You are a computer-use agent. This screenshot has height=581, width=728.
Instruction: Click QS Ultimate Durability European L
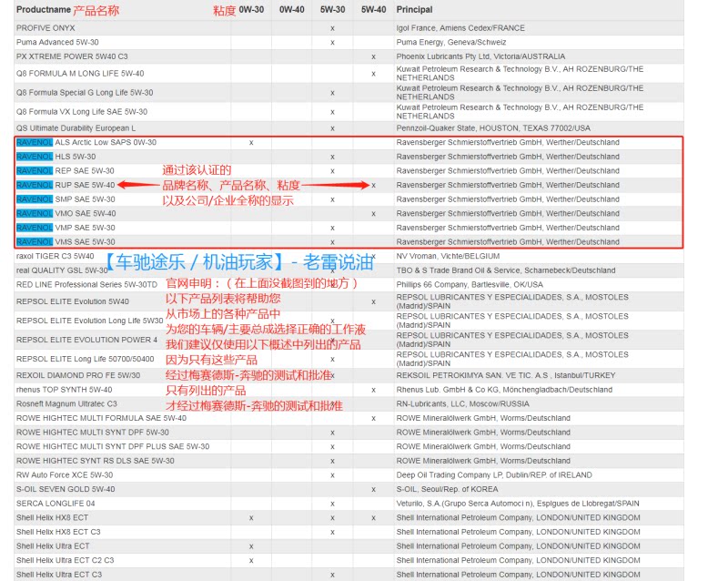[76, 127]
